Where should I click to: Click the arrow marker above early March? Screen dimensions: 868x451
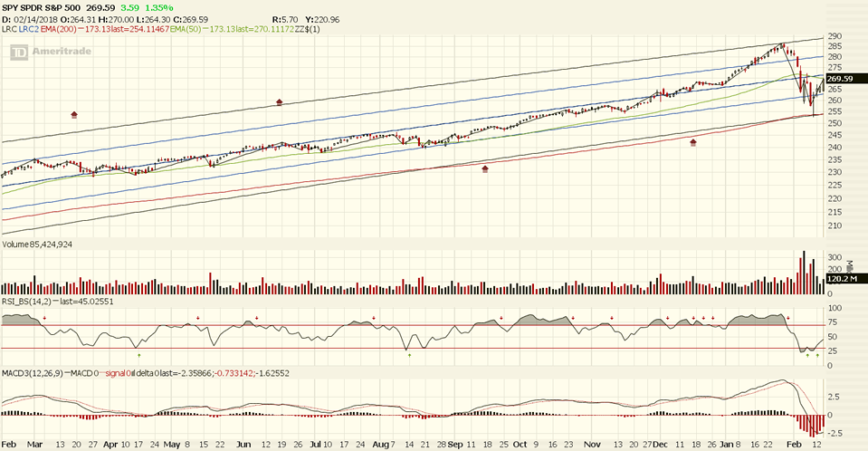[74, 115]
